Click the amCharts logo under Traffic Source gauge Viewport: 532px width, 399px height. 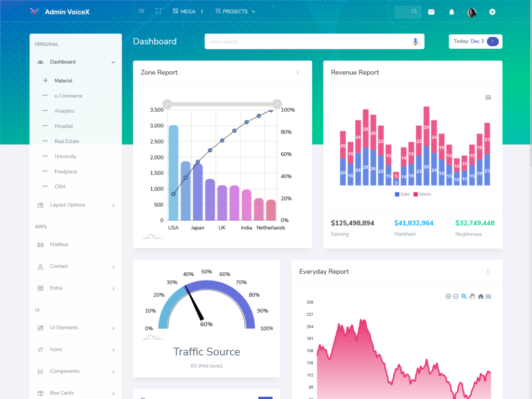(153, 337)
